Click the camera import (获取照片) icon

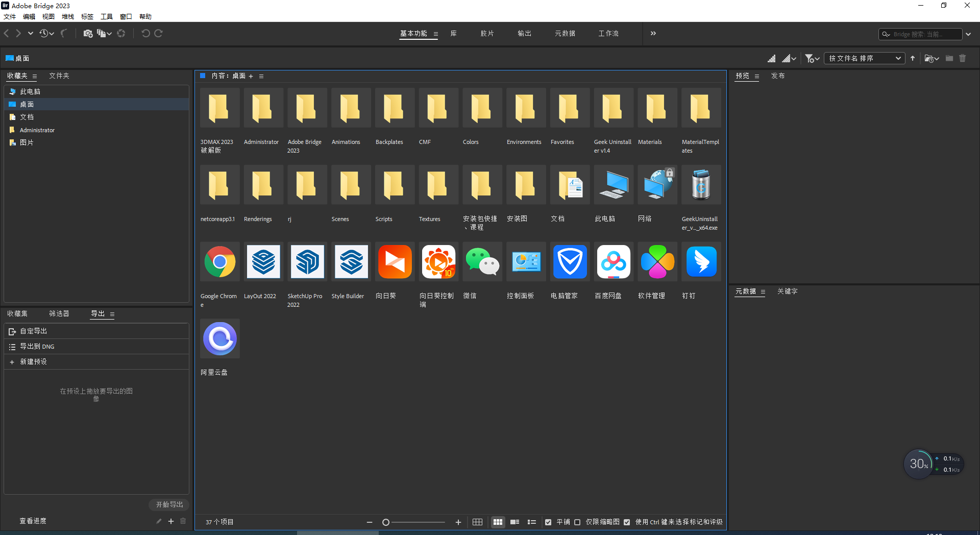coord(88,33)
